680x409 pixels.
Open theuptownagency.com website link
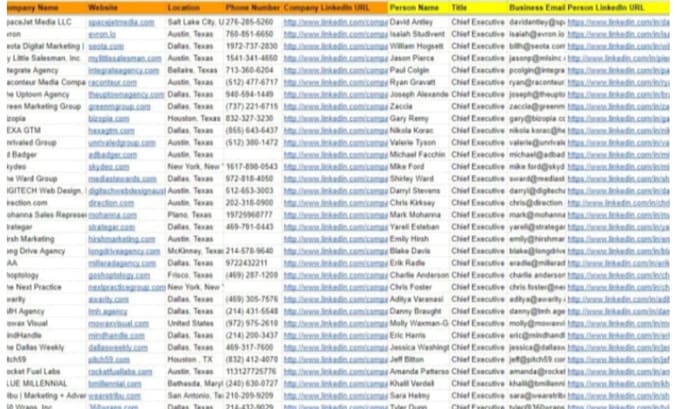click(126, 95)
